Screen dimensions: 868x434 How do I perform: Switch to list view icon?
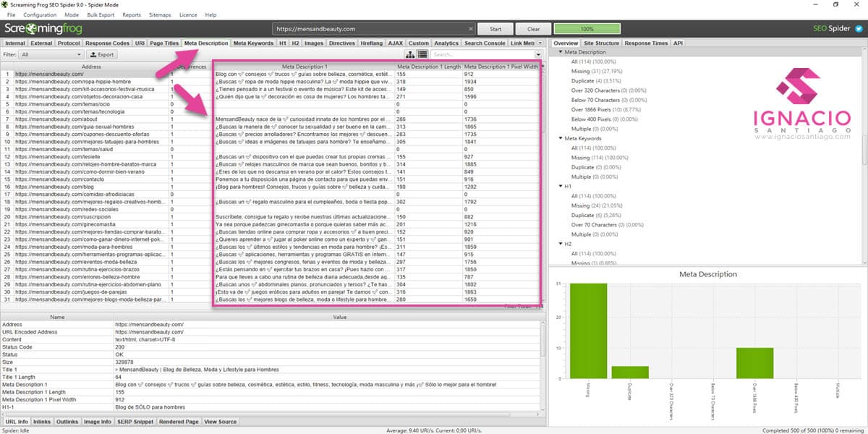point(422,54)
